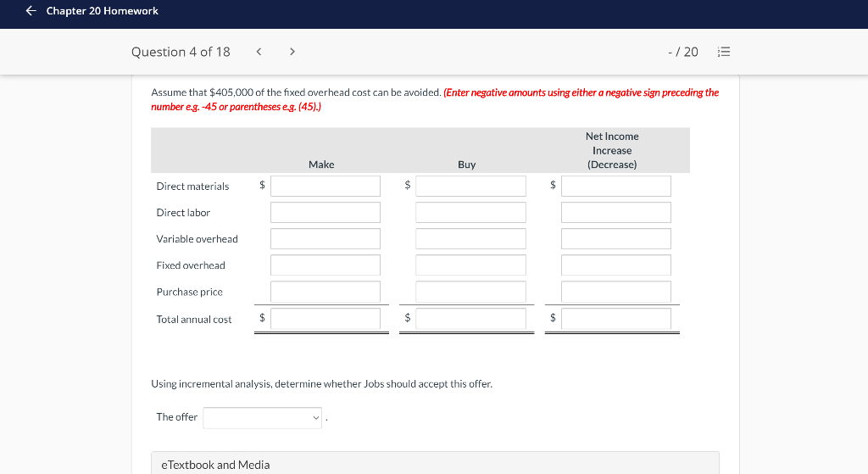The image size is (868, 474).
Task: Click the 'Fixed overhead' row label
Action: click(x=191, y=265)
